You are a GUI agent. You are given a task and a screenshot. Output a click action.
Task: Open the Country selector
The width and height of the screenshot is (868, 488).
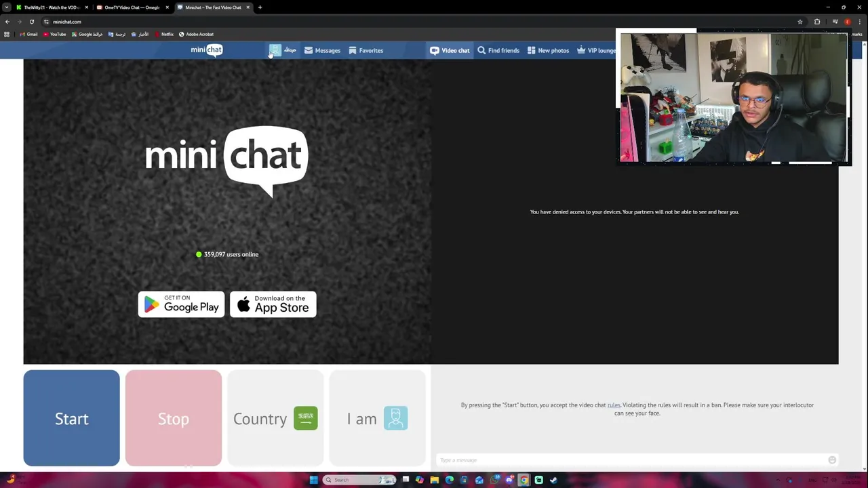[x=275, y=418]
